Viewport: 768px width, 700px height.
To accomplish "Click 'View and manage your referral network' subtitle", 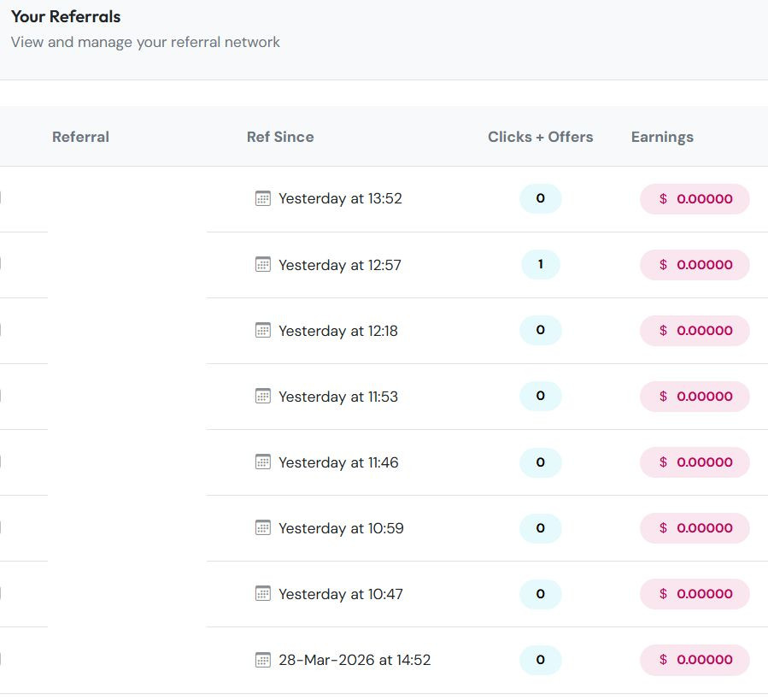I will 145,42.
